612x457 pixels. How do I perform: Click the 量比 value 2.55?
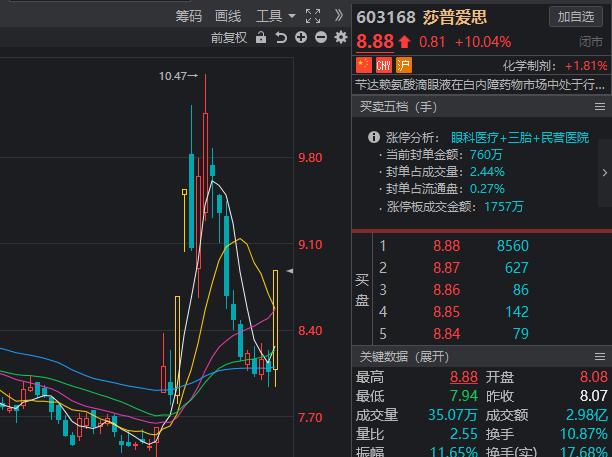(464, 434)
